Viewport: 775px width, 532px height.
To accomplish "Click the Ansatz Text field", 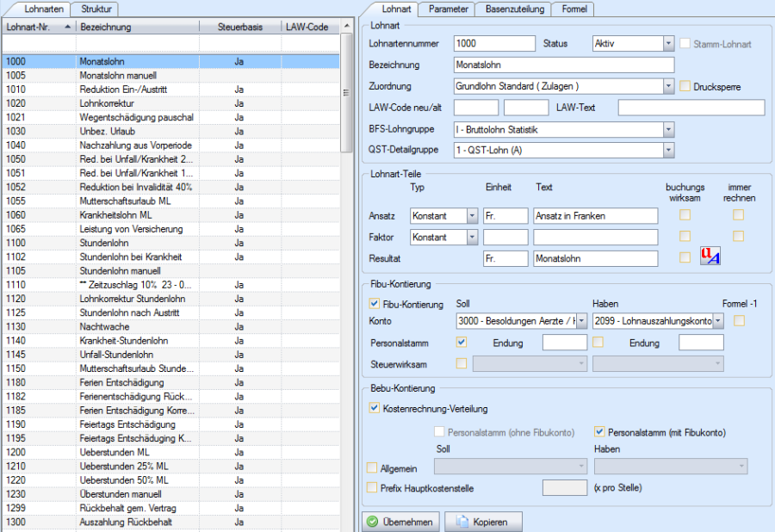I will pyautogui.click(x=596, y=216).
